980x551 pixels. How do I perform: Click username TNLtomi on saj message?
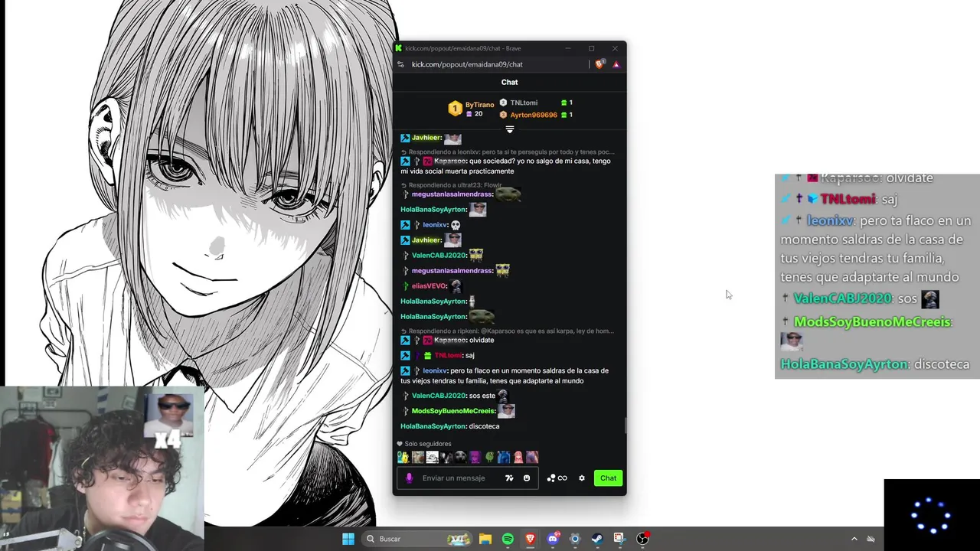(448, 355)
